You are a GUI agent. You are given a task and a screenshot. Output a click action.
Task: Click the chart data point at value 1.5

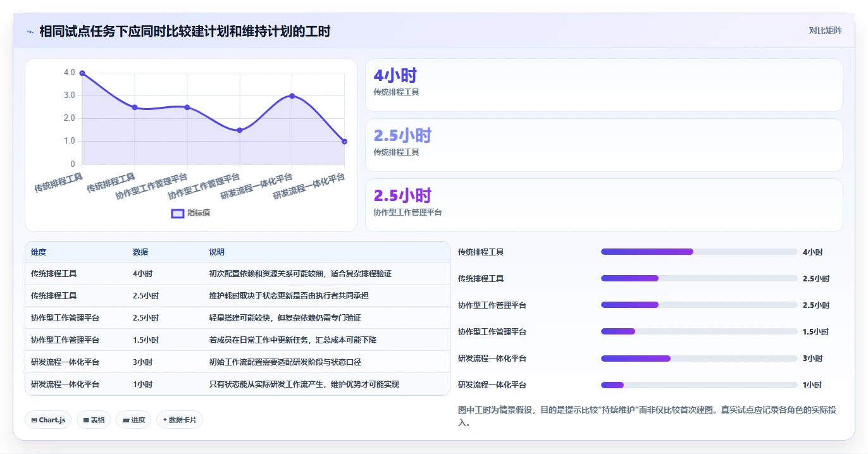pyautogui.click(x=239, y=130)
